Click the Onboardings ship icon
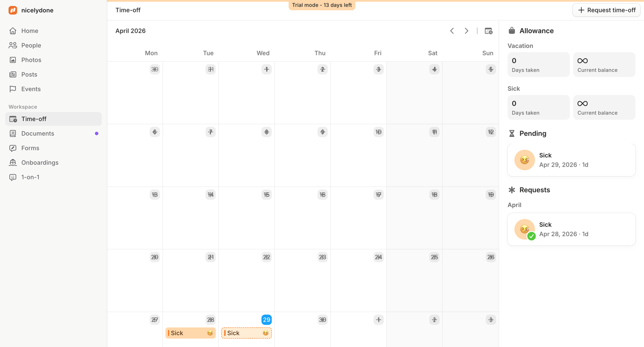 [13, 162]
